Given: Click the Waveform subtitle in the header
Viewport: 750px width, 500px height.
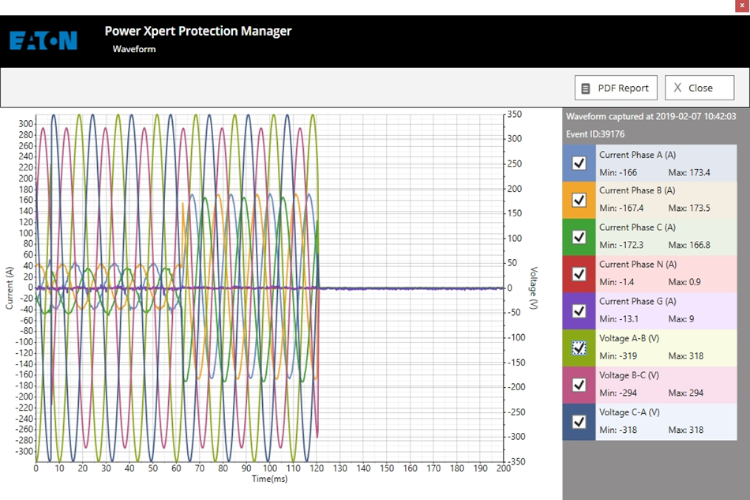Looking at the screenshot, I should pyautogui.click(x=133, y=48).
